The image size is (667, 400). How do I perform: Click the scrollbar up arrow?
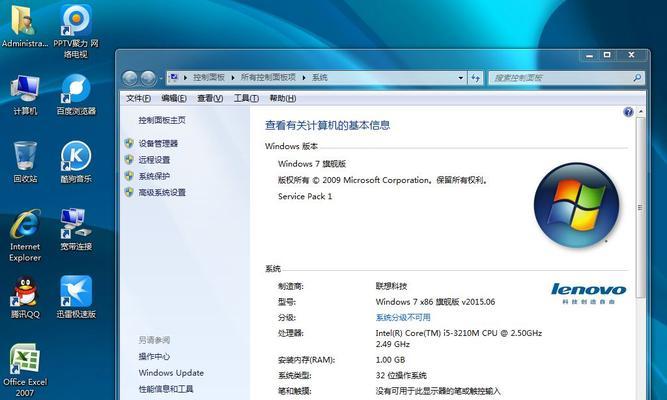click(640, 111)
